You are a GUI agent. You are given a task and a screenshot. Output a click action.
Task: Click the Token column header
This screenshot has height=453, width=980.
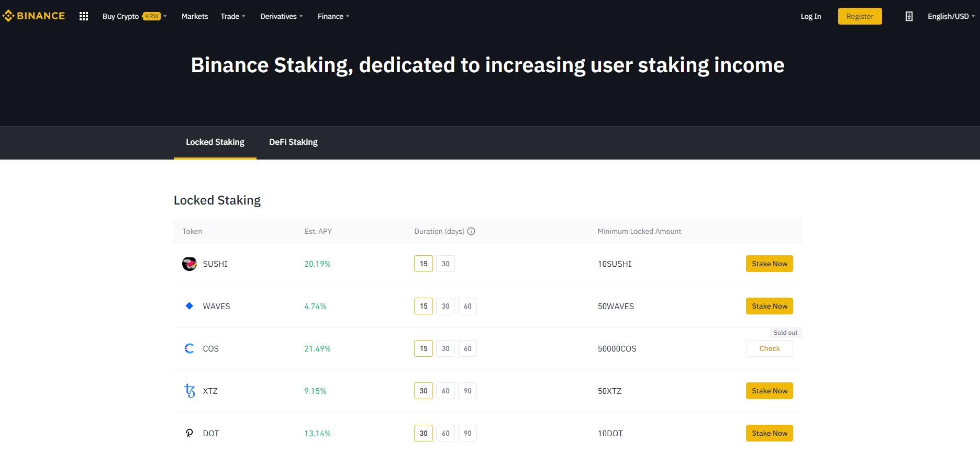tap(192, 231)
